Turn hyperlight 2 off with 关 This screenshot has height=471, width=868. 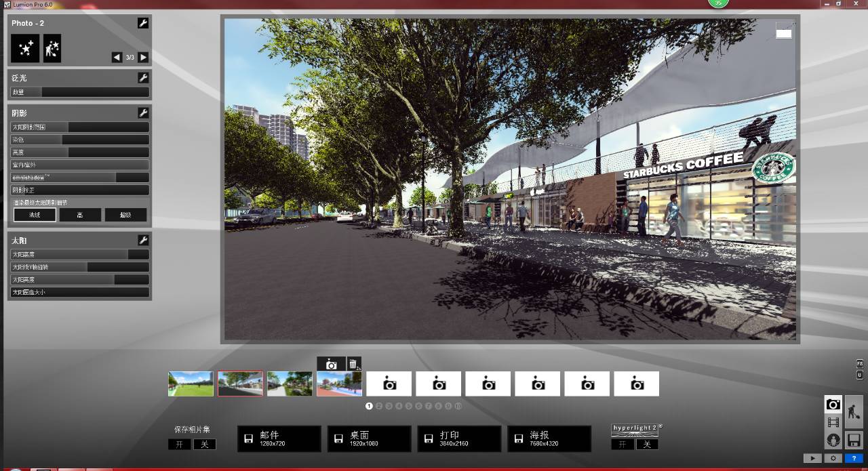(647, 445)
